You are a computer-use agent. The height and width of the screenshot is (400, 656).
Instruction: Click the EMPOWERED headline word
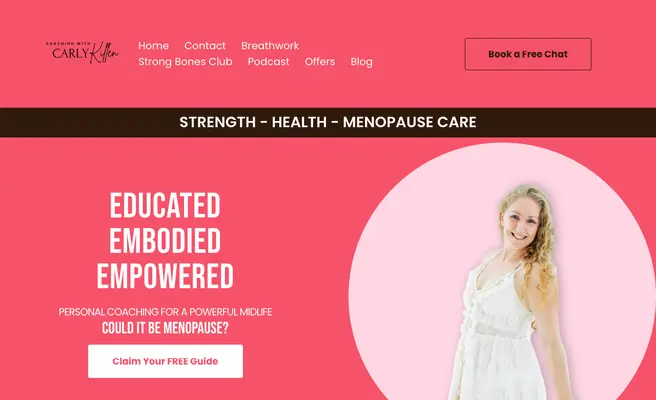165,276
